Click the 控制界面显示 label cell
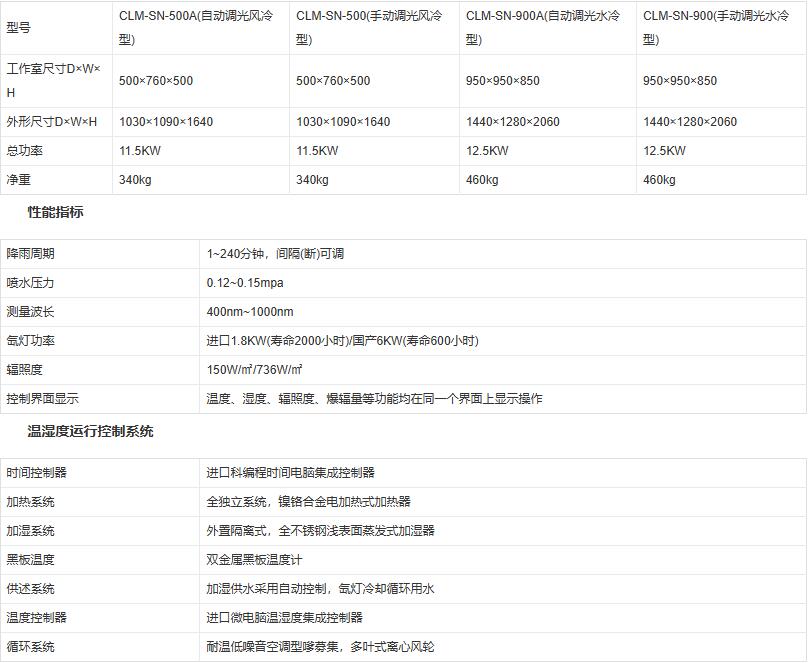808x663 pixels. (x=43, y=399)
